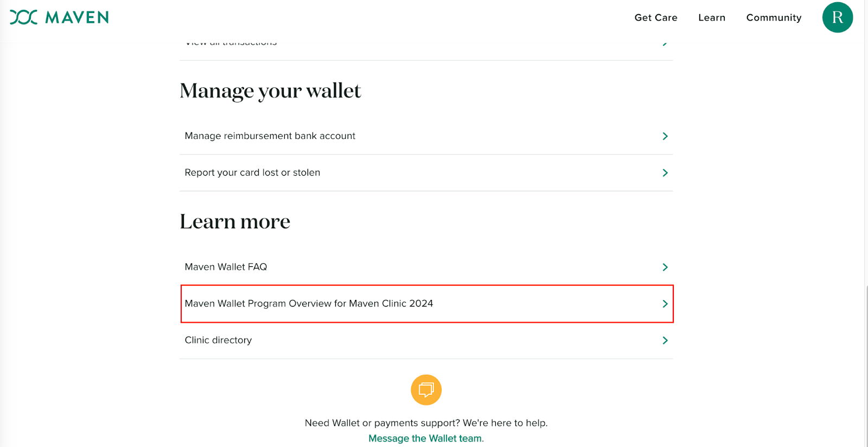
Task: Select Report your card lost or stolen
Action: click(252, 173)
